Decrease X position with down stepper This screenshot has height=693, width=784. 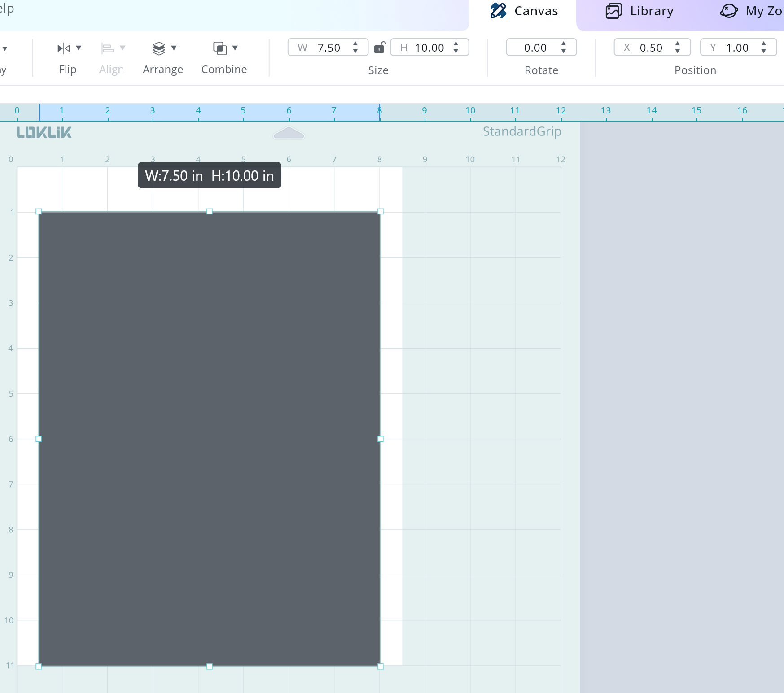click(678, 51)
